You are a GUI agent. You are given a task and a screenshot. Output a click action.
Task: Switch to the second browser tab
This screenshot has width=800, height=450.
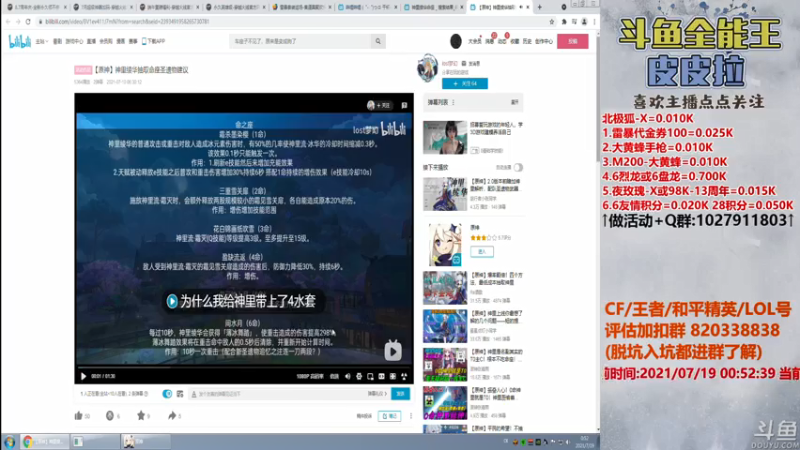click(x=102, y=7)
